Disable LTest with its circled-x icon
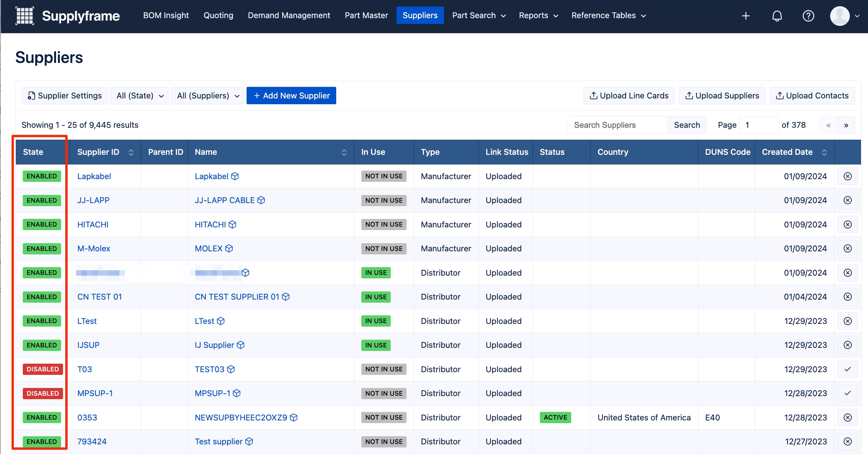Screen dimensions: 868x454 848,321
